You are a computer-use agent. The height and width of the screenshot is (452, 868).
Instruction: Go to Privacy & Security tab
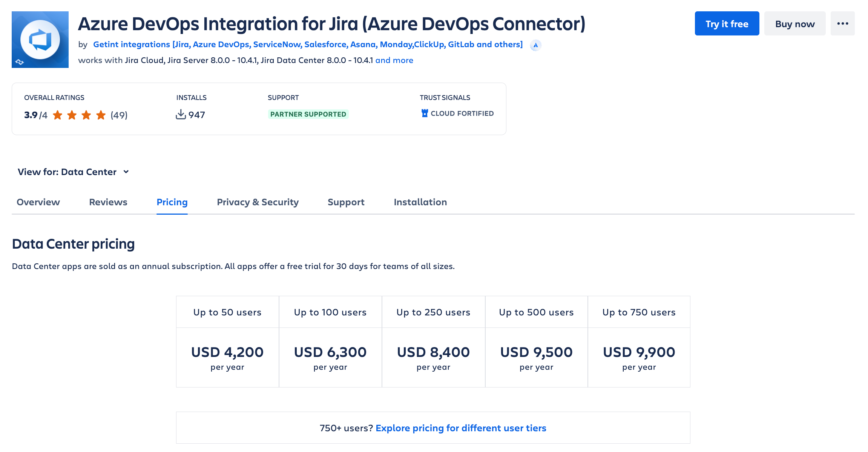258,202
